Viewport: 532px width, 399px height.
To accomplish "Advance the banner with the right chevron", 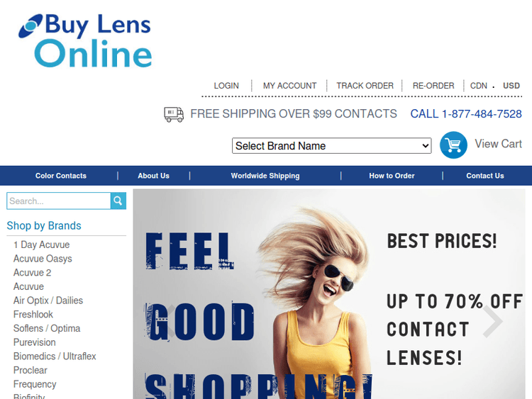I will coord(493,321).
